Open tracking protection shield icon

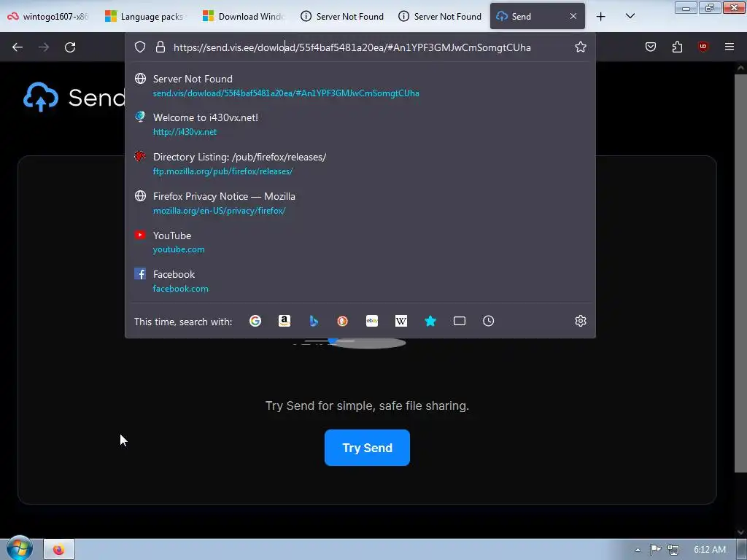click(139, 47)
